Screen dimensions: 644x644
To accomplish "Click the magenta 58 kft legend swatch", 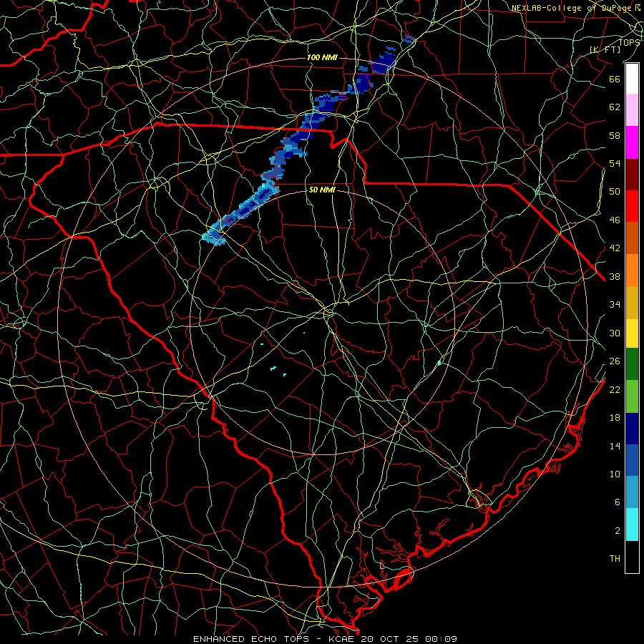I will tap(632, 142).
